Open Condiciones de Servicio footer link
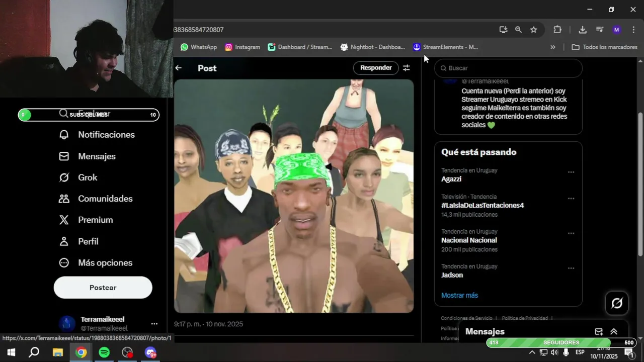644x362 pixels. point(466,318)
